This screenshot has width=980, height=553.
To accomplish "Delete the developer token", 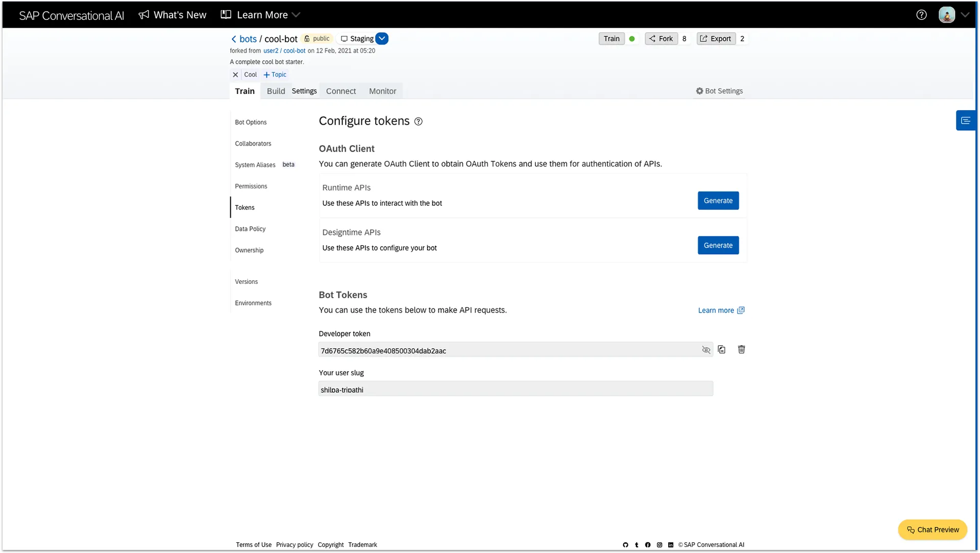I will coord(741,350).
